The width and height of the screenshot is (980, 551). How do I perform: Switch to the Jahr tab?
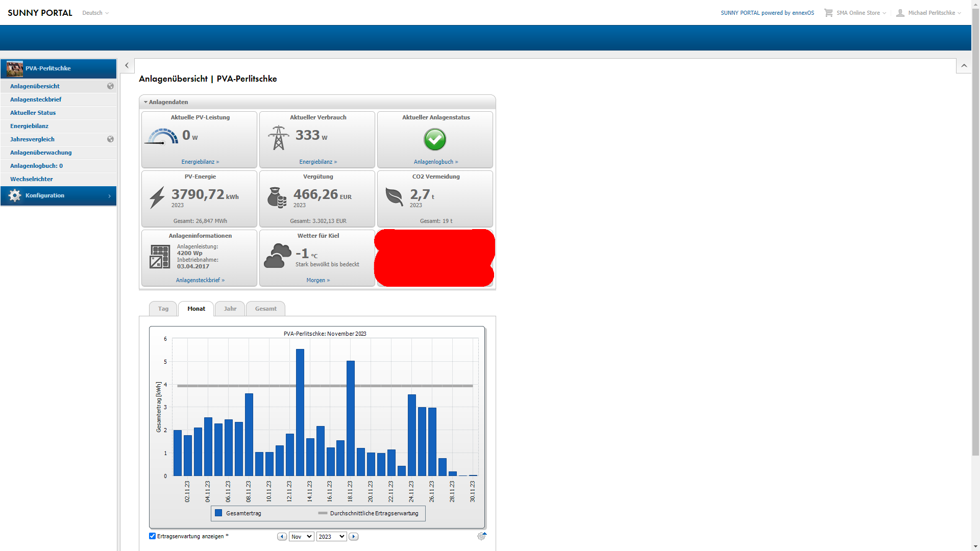point(230,309)
